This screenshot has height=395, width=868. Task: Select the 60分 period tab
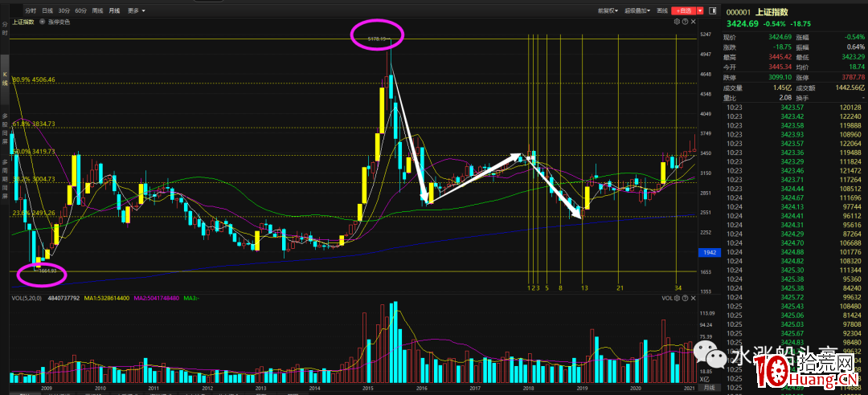pyautogui.click(x=81, y=10)
